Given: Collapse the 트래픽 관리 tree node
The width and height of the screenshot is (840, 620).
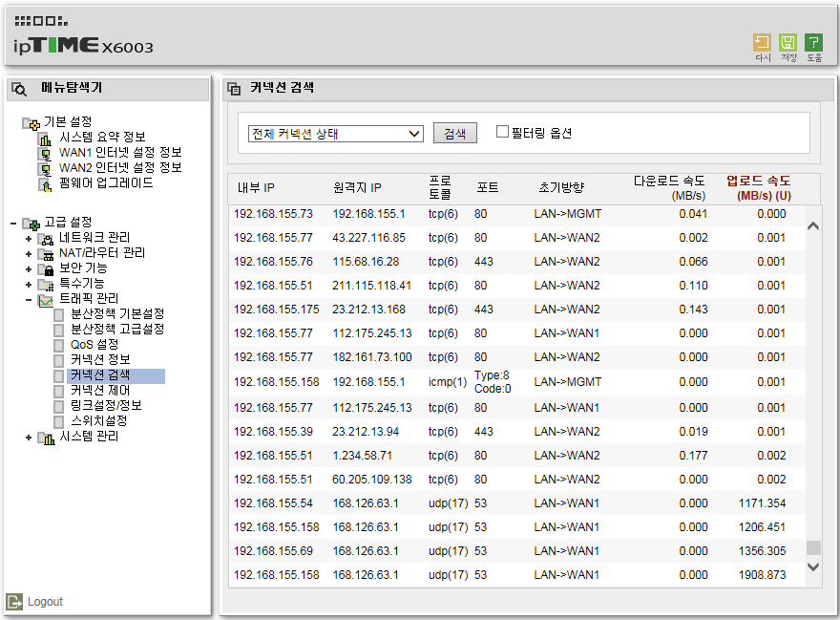Looking at the screenshot, I should 29,299.
